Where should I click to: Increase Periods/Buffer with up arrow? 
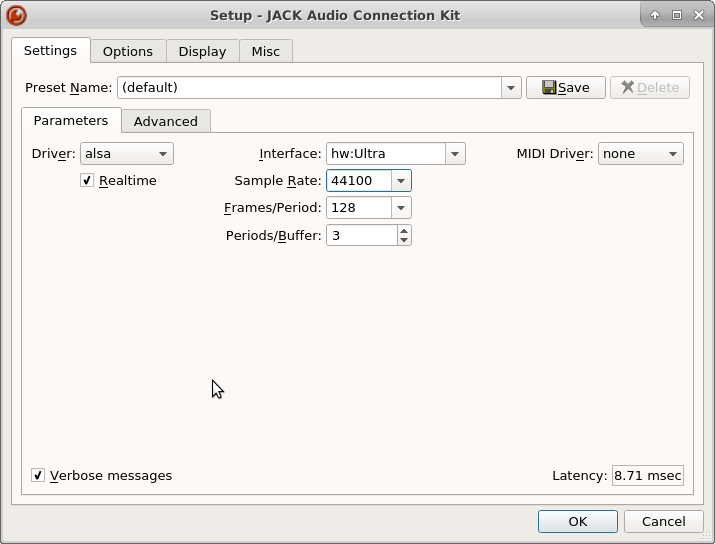(x=404, y=231)
